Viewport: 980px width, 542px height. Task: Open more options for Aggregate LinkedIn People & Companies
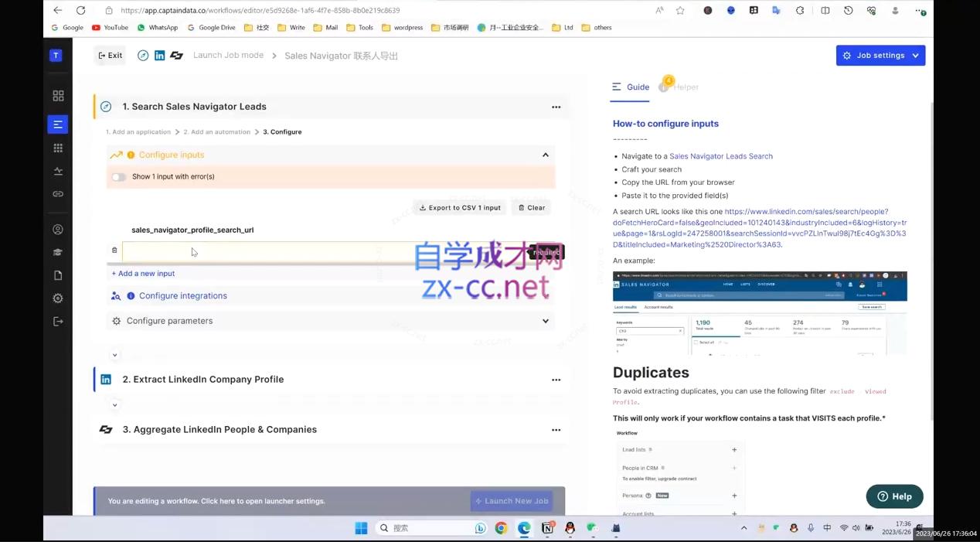coord(556,430)
